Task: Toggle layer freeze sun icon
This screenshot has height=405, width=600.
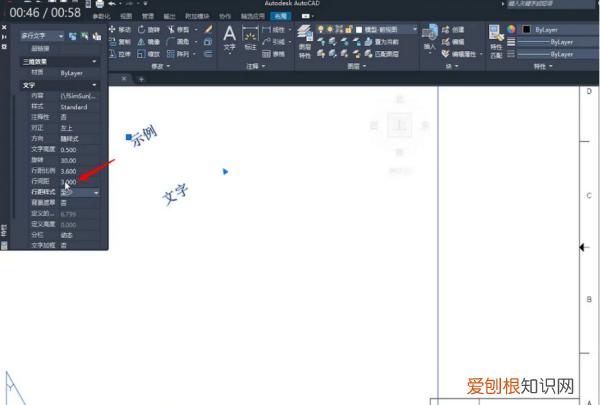Action: point(330,29)
